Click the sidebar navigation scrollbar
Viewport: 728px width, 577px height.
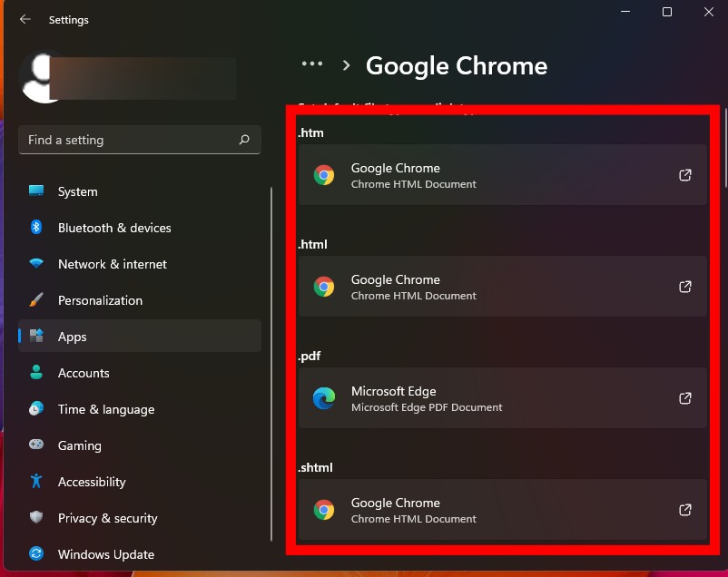click(271, 365)
